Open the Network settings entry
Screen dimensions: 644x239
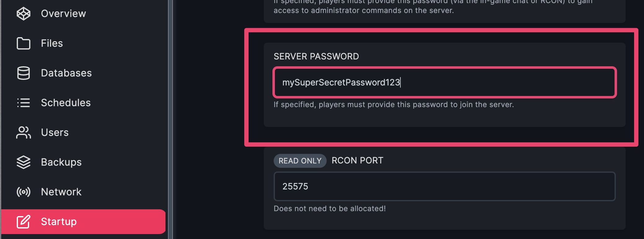point(83,192)
